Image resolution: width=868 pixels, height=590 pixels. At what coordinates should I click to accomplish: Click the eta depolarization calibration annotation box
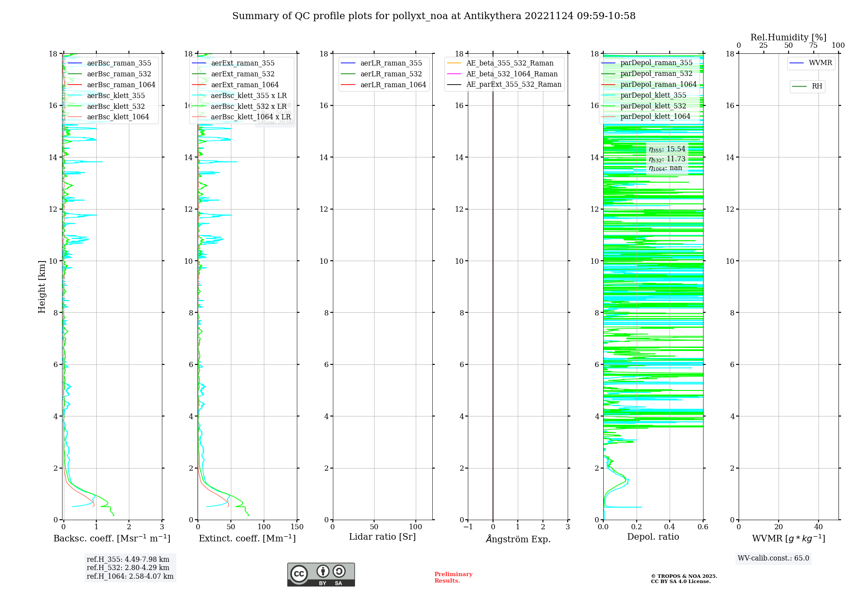tap(667, 159)
